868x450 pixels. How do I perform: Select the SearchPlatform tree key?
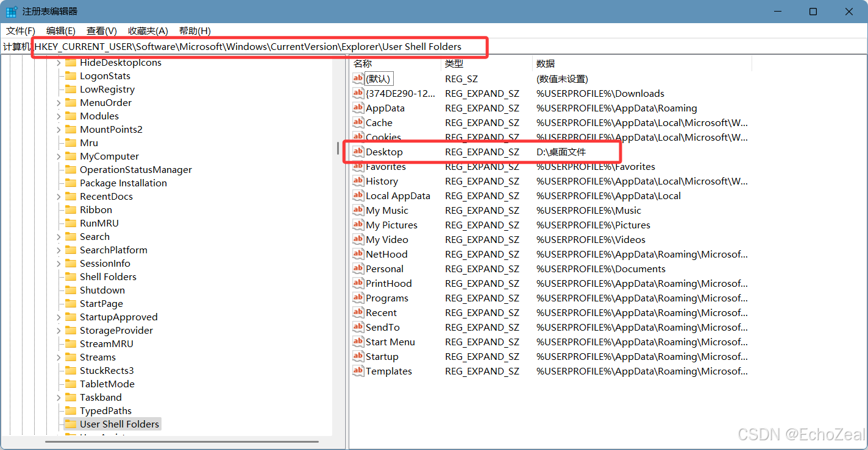[113, 250]
